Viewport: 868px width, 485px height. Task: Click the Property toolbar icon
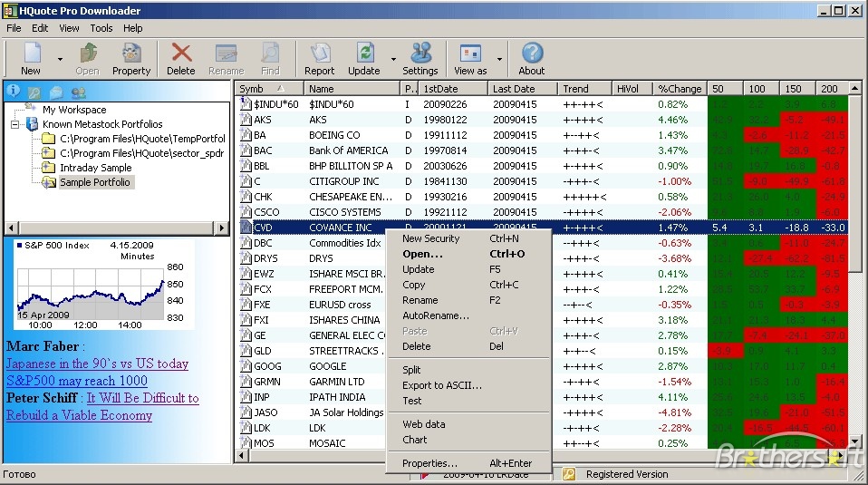pos(131,54)
